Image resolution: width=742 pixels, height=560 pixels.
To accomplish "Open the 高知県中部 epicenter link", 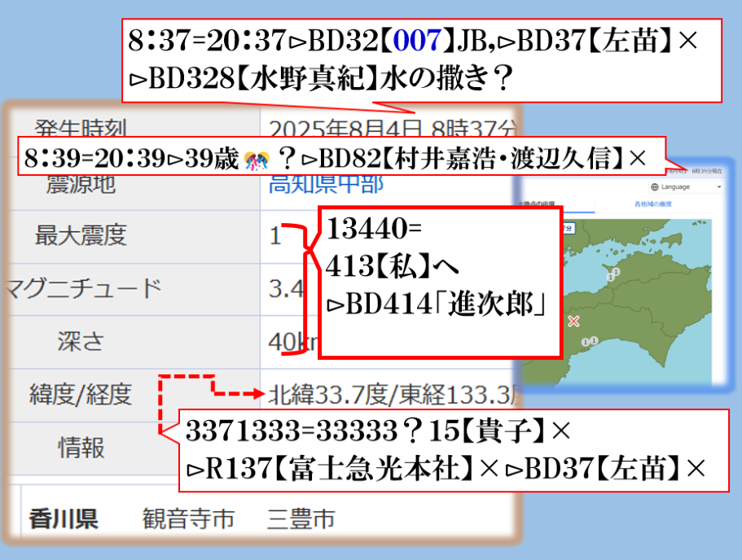I will pyautogui.click(x=326, y=184).
